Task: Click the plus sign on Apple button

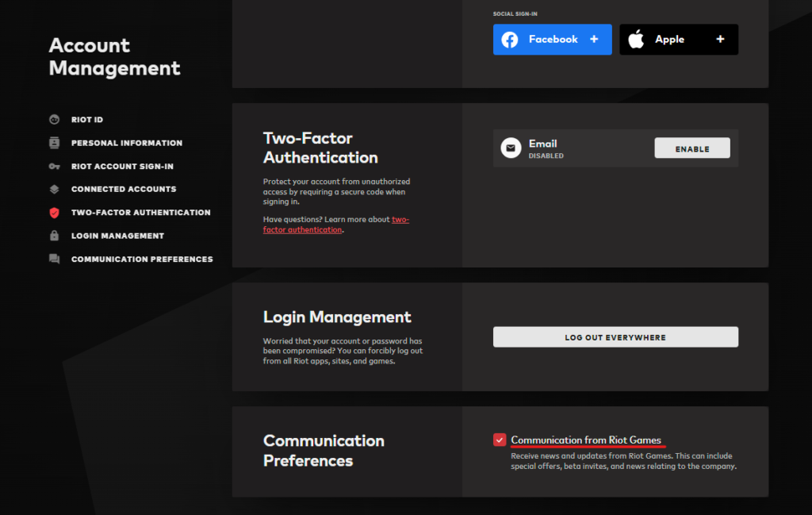Action: (x=720, y=40)
